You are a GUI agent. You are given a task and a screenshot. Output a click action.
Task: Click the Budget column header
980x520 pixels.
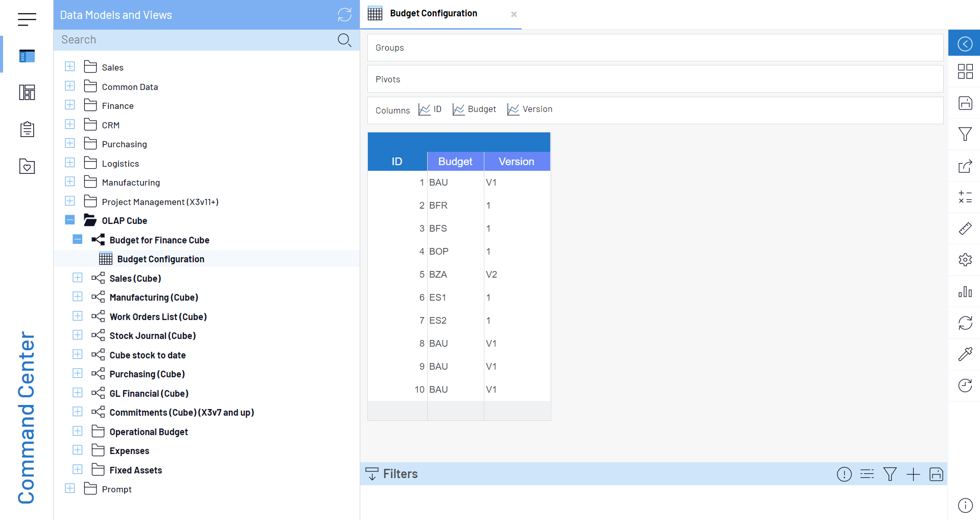point(455,162)
